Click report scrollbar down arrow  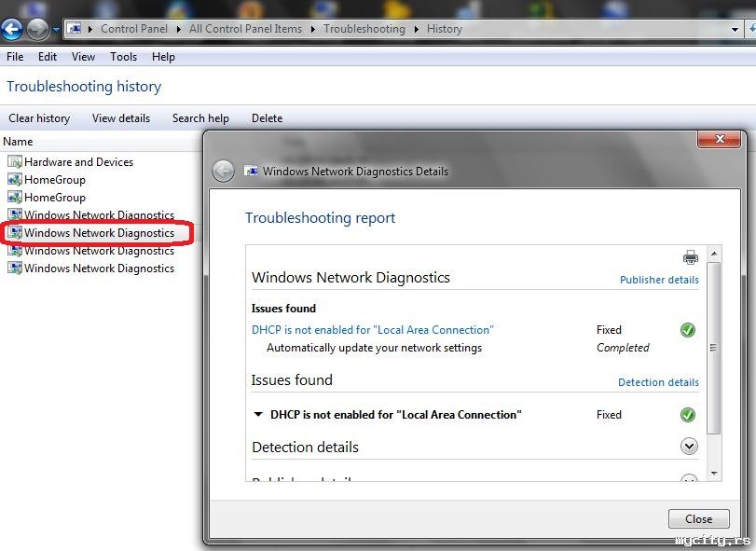click(714, 474)
